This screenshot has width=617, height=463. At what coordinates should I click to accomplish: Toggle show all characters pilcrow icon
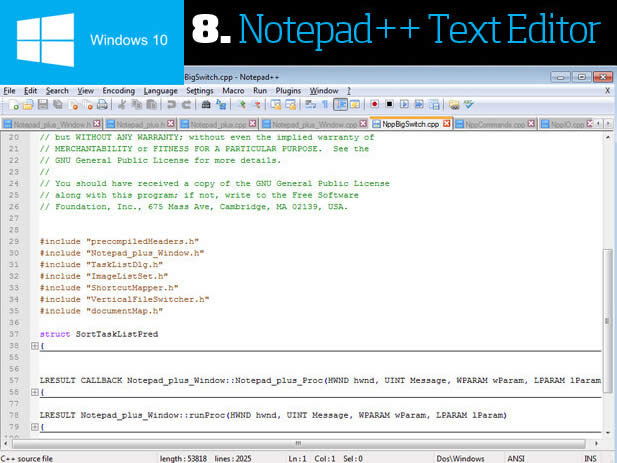click(x=327, y=104)
